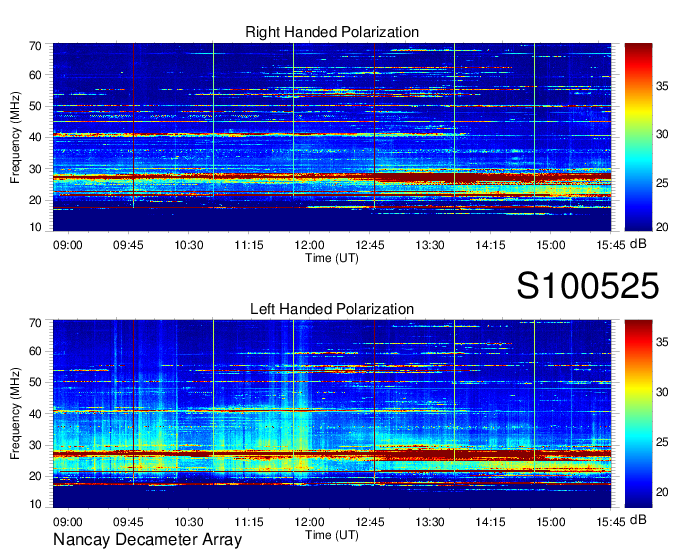Click the "30" frequency tick of the bottom plot
This screenshot has height=552, width=680.
pyautogui.click(x=35, y=445)
